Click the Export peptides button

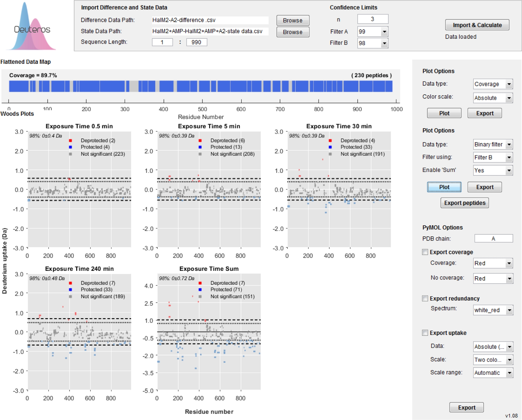(464, 203)
